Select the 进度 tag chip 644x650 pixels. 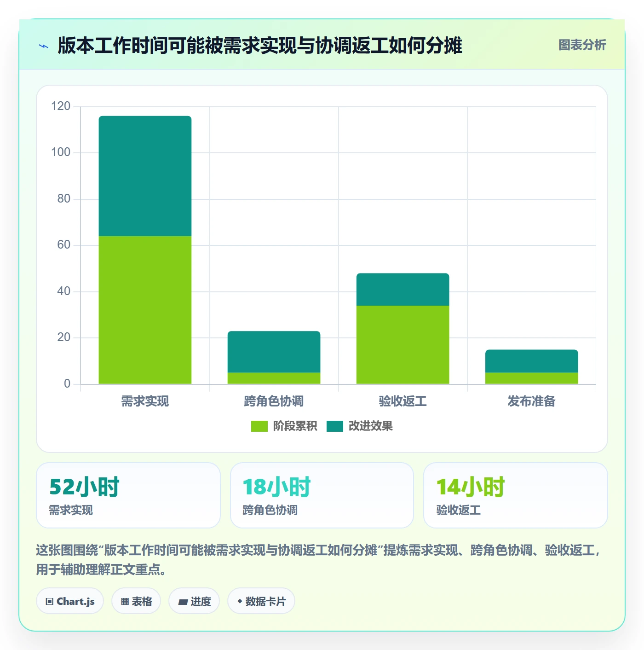click(194, 601)
